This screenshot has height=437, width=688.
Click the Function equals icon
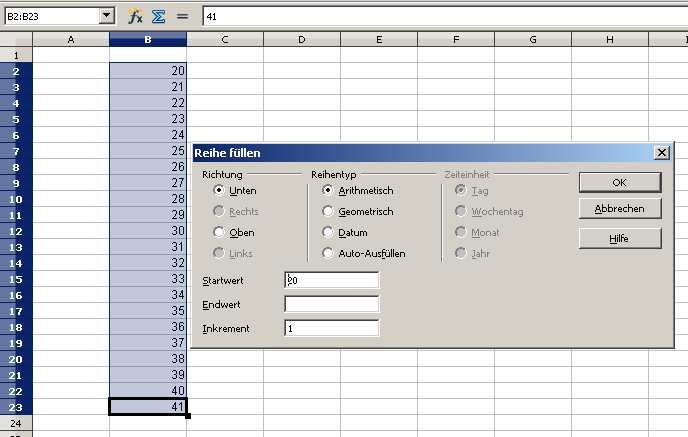(x=181, y=16)
